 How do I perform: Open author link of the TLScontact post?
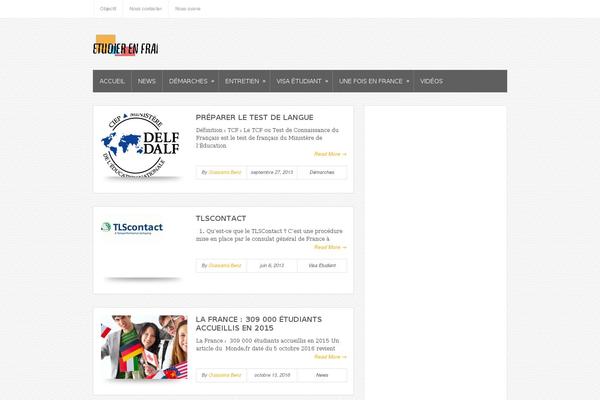225,265
